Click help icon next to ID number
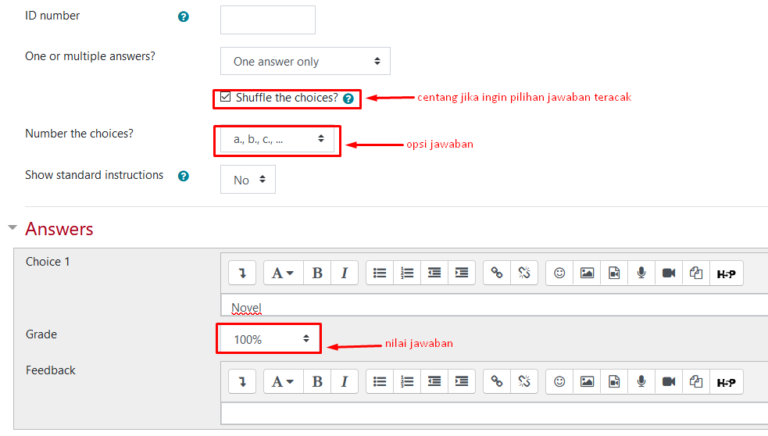Viewport: 768px width, 436px height. [183, 17]
